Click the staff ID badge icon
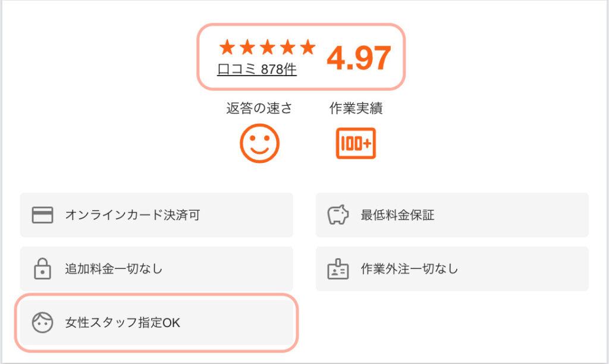Viewport: 609px width, 364px height. click(x=338, y=269)
